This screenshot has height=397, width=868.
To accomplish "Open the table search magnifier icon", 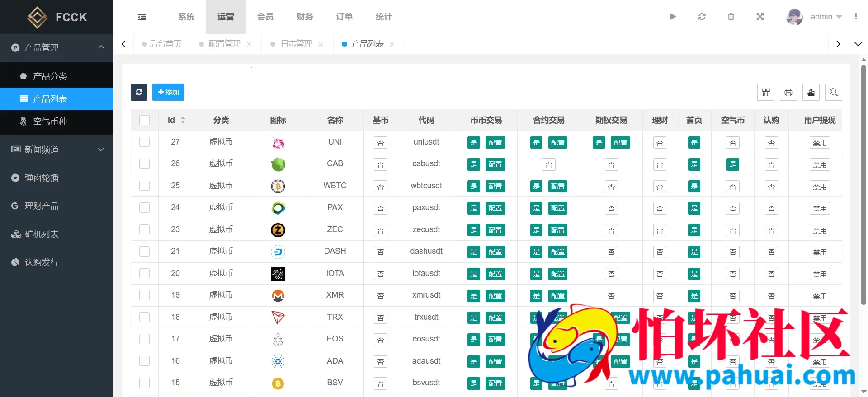I will 834,92.
